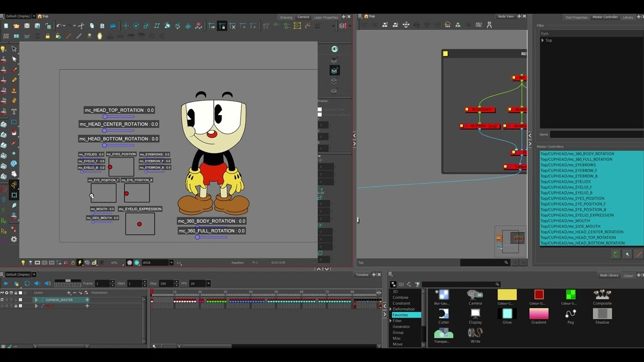
Task: Choose the Glow node in Node Library
Action: point(507,313)
